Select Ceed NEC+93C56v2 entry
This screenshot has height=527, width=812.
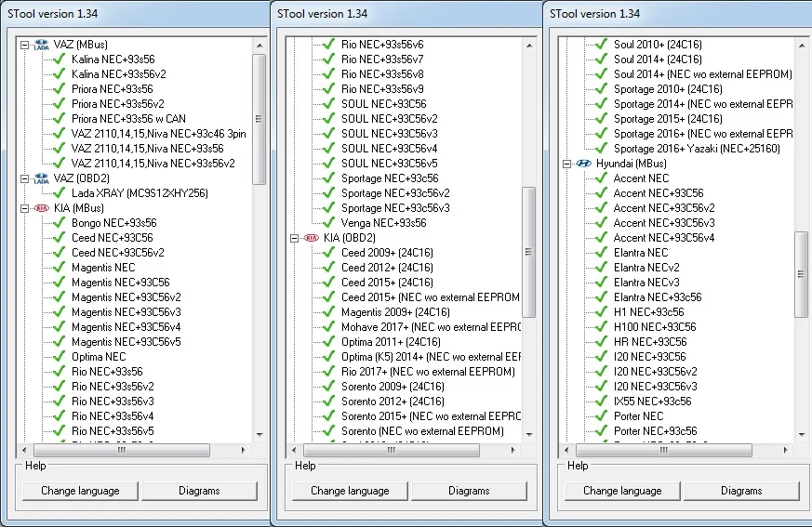117,253
